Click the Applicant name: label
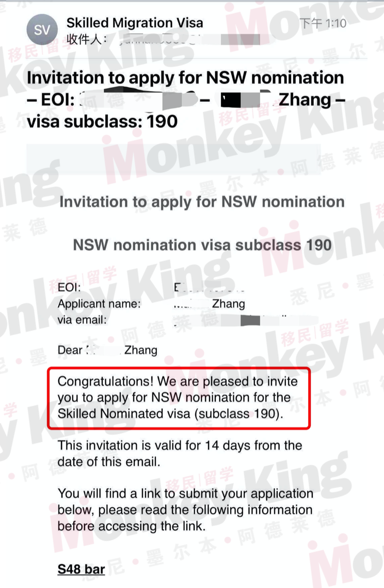Screen dimensions: 384x588 (x=99, y=304)
